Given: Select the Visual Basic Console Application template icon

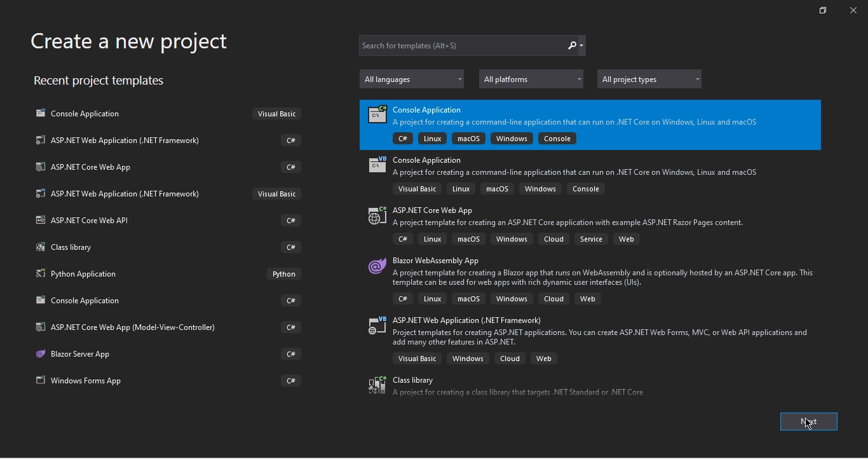Looking at the screenshot, I should tap(377, 165).
